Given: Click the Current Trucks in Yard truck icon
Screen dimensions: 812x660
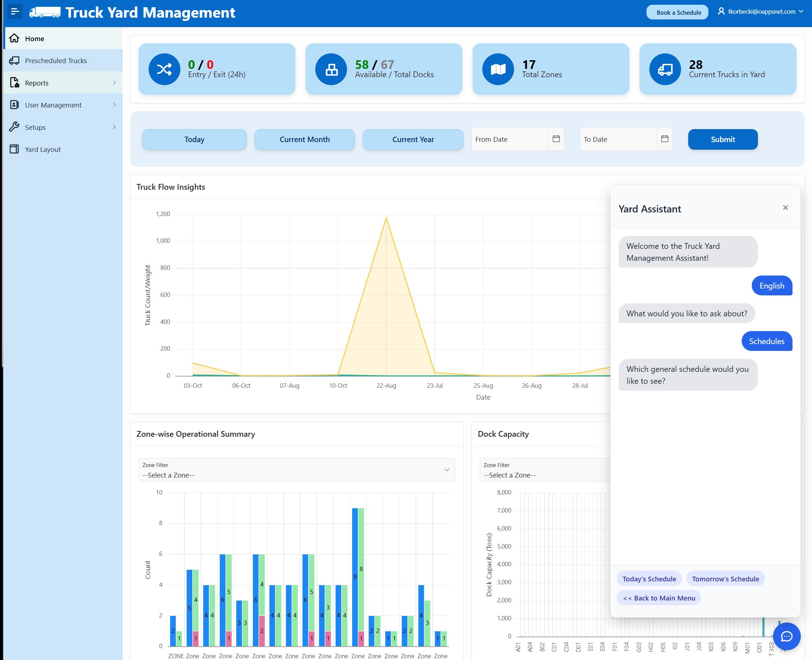Looking at the screenshot, I should point(665,69).
